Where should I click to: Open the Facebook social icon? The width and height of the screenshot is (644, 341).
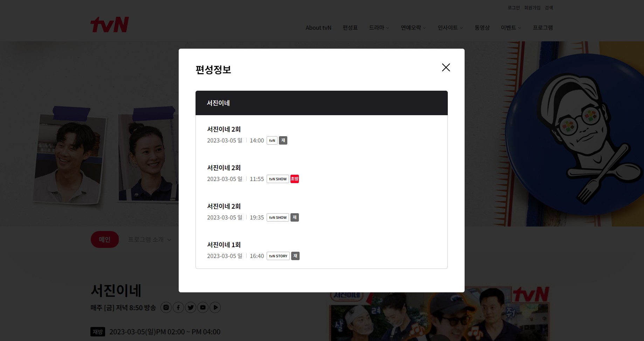tap(178, 307)
